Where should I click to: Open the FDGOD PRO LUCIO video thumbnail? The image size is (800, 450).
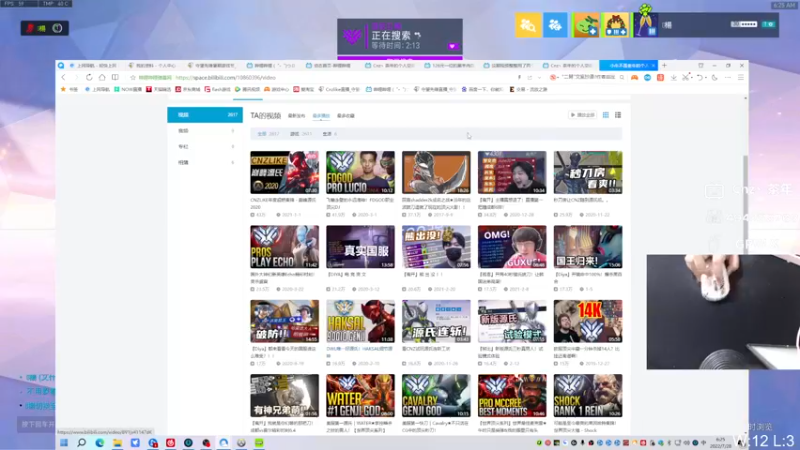tap(360, 172)
